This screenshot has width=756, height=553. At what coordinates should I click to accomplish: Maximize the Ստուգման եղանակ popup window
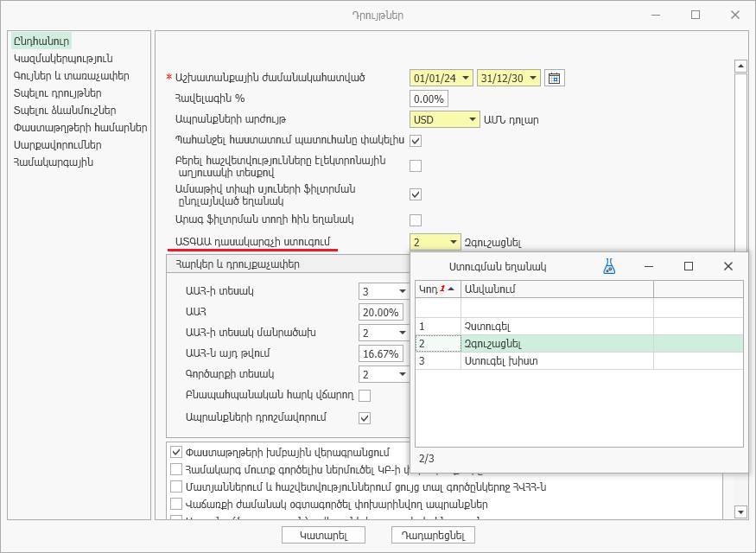pyautogui.click(x=689, y=267)
